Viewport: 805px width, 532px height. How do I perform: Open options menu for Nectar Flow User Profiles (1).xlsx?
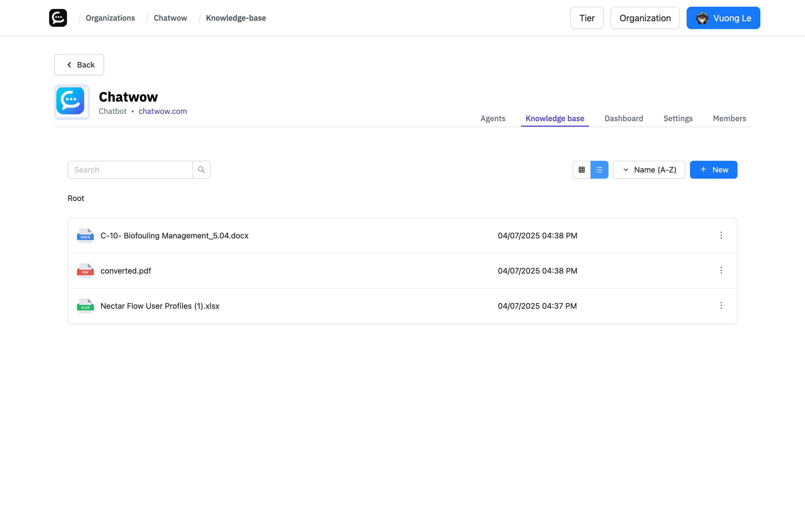tap(721, 305)
